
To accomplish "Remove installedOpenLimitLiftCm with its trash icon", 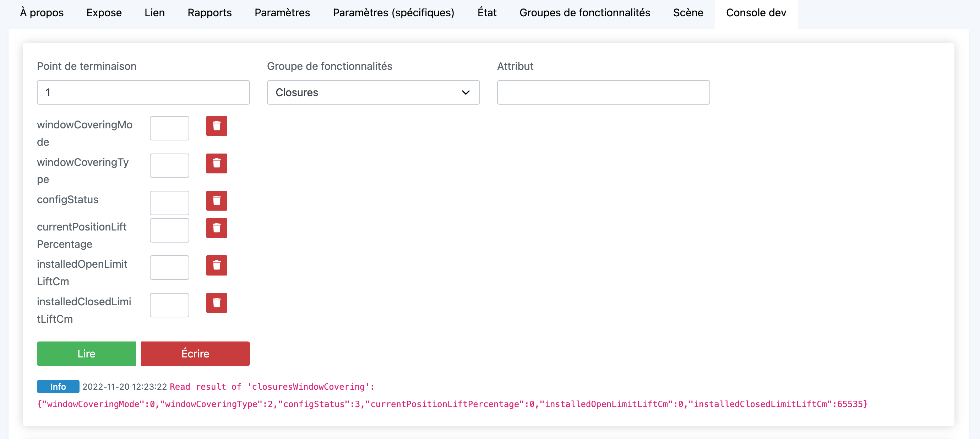I will tap(217, 265).
